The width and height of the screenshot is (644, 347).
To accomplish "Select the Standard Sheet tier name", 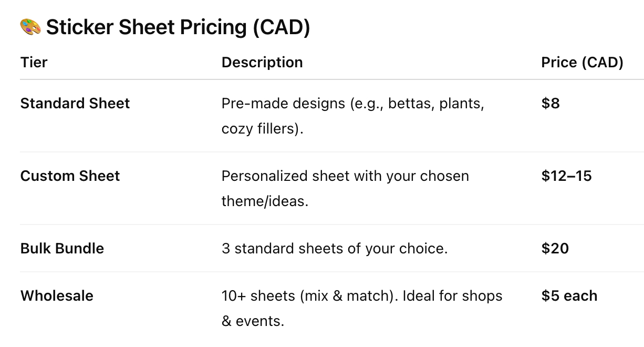I will 75,104.
